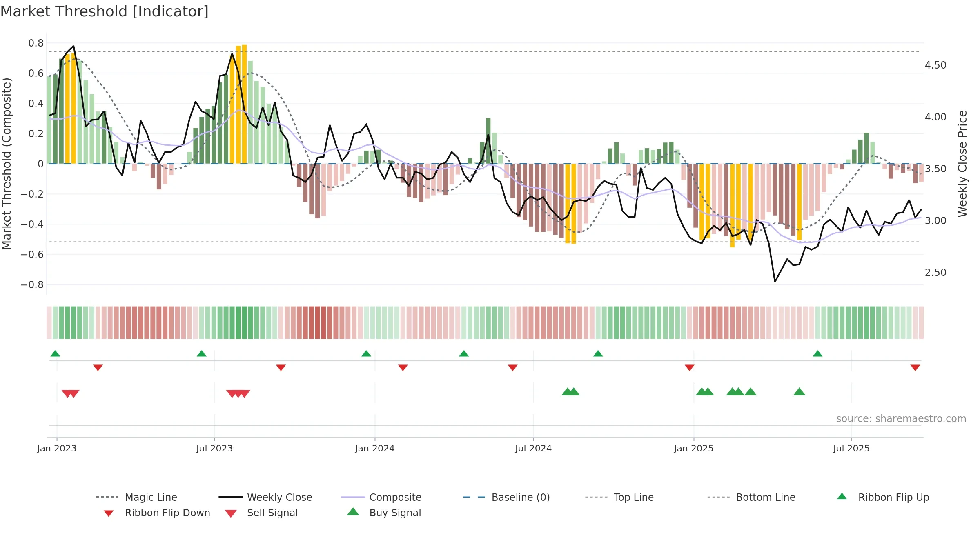The image size is (980, 551).
Task: Click the Ribbon Flip Up marker before Jul 2023
Action: click(x=202, y=353)
